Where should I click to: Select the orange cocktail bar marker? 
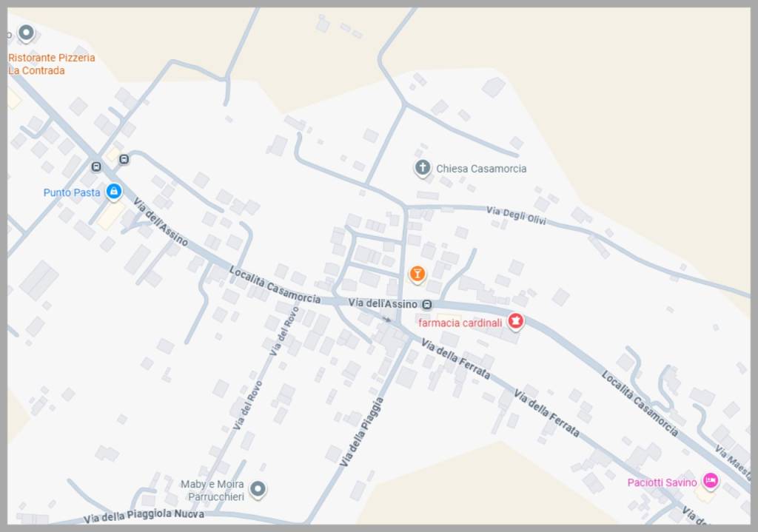(x=417, y=274)
